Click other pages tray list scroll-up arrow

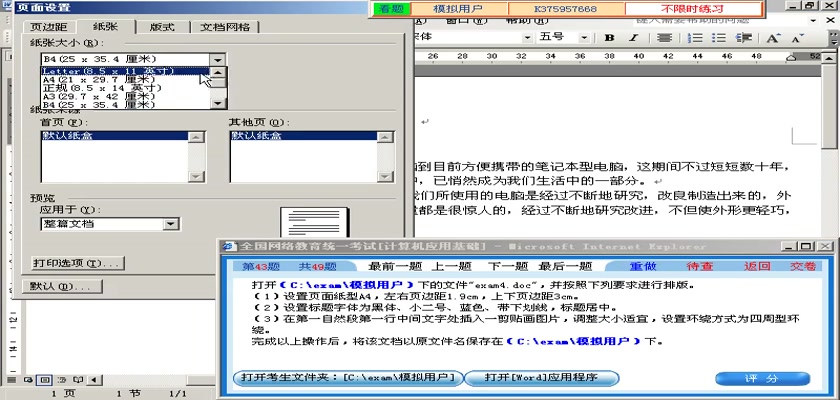385,137
